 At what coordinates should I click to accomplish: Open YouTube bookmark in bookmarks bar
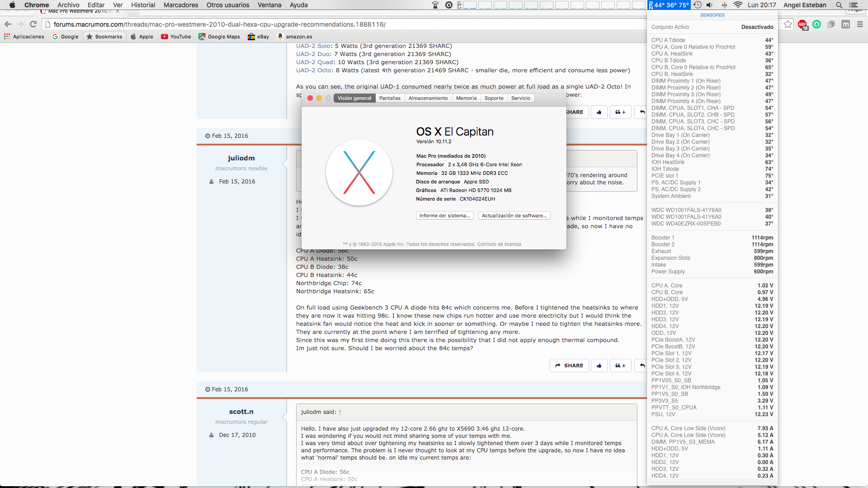pyautogui.click(x=176, y=37)
